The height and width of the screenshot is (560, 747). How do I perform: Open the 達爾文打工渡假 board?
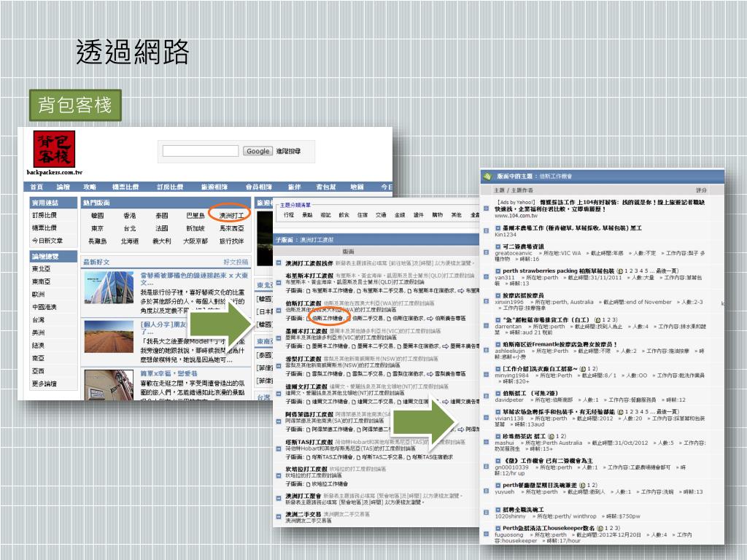coord(306,386)
